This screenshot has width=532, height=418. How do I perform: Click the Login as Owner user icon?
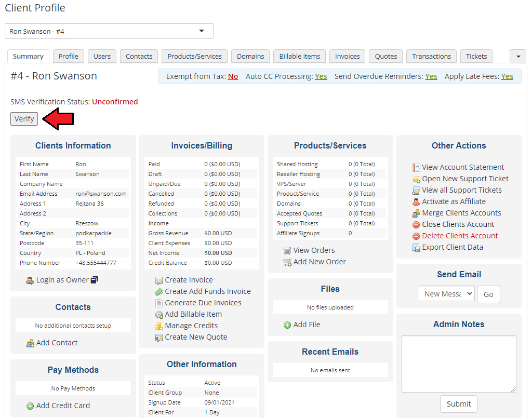[x=30, y=280]
